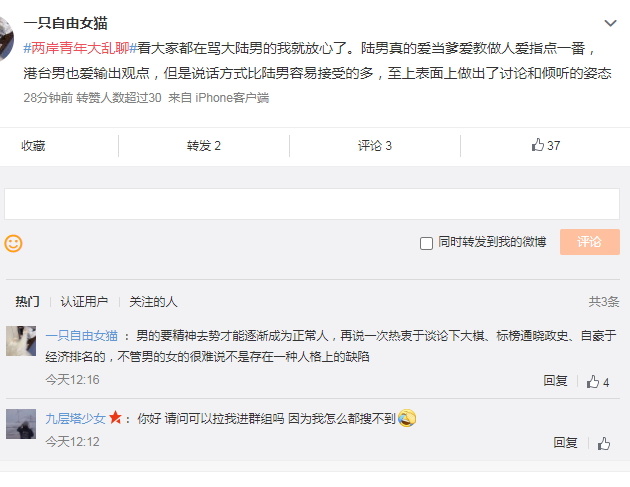Open the post author's profile avatar
The image size is (630, 487).
pyautogui.click(x=5, y=39)
